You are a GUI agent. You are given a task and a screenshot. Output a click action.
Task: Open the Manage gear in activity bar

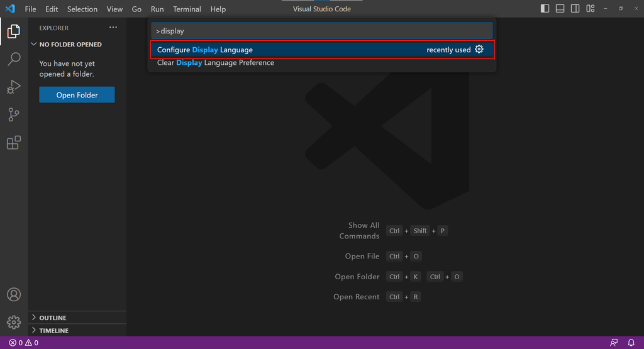point(14,323)
